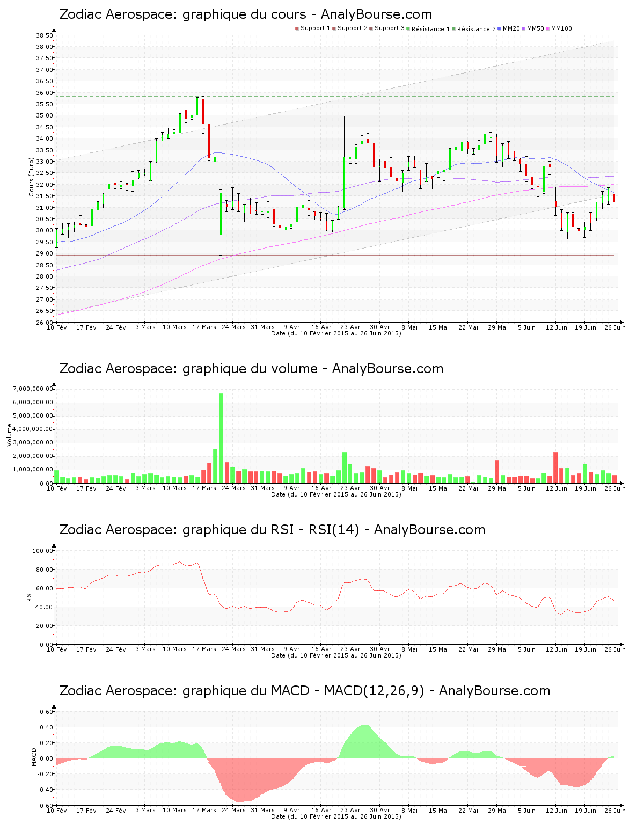Click the price chart date range caption

pos(336,333)
